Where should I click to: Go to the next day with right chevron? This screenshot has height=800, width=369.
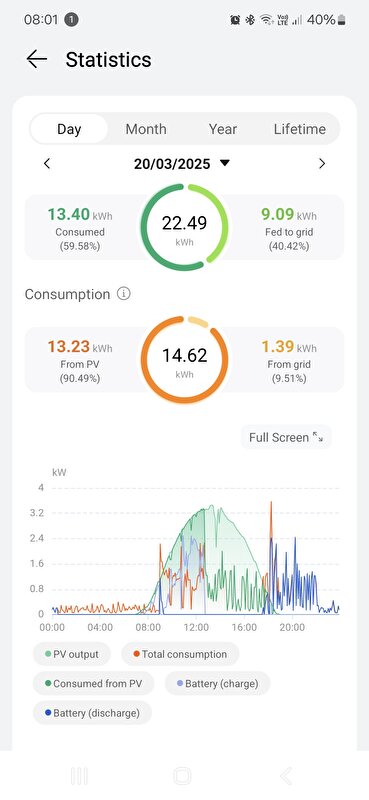[x=322, y=164]
